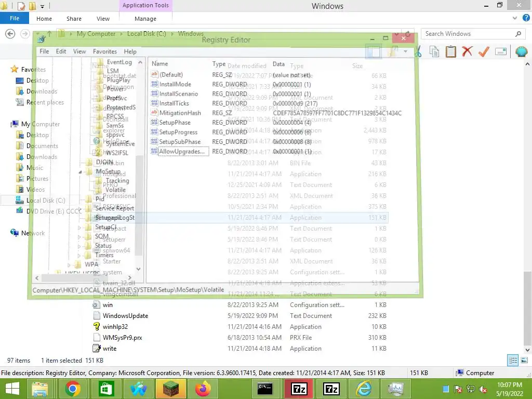The height and width of the screenshot is (399, 532).
Task: Select the Tracking registry key
Action: (x=117, y=181)
